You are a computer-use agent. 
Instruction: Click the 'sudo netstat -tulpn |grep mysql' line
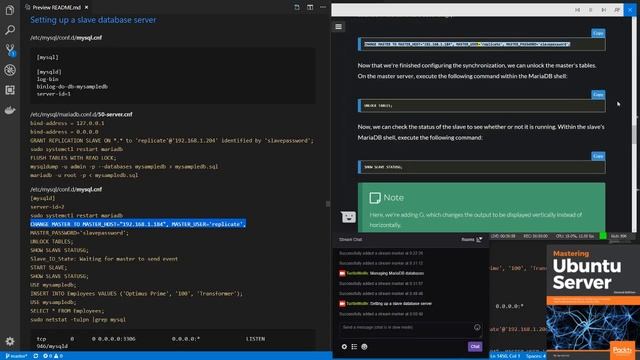click(x=78, y=320)
